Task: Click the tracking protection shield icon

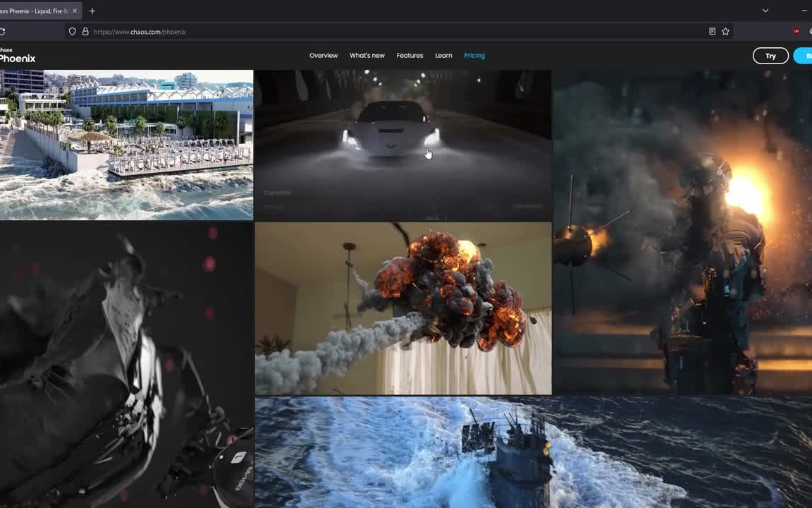Action: 73,32
